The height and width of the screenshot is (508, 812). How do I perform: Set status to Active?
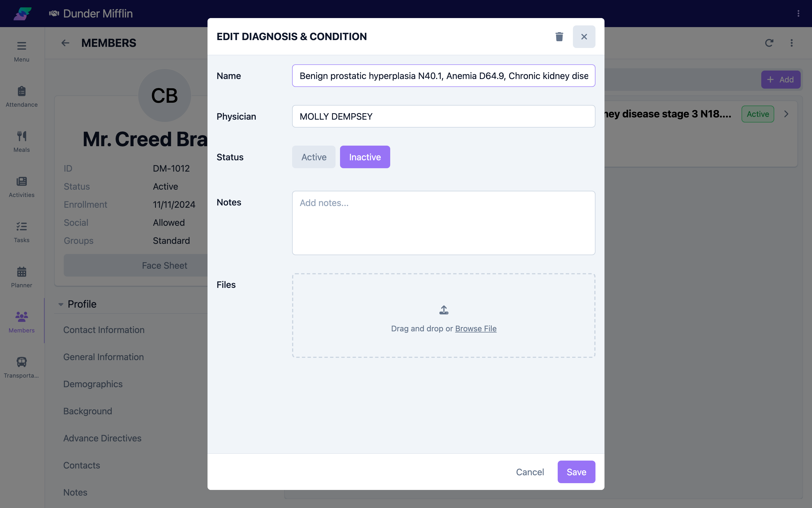tap(314, 157)
